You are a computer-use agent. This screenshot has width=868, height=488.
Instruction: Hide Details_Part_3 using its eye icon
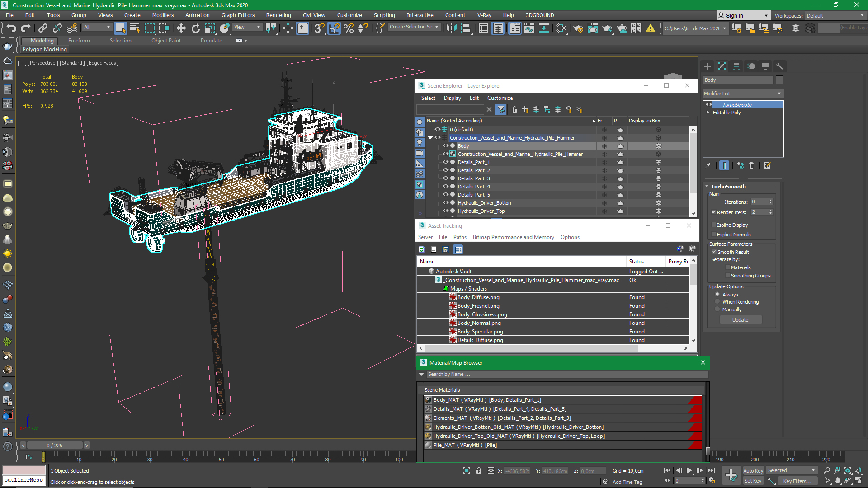[445, 178]
